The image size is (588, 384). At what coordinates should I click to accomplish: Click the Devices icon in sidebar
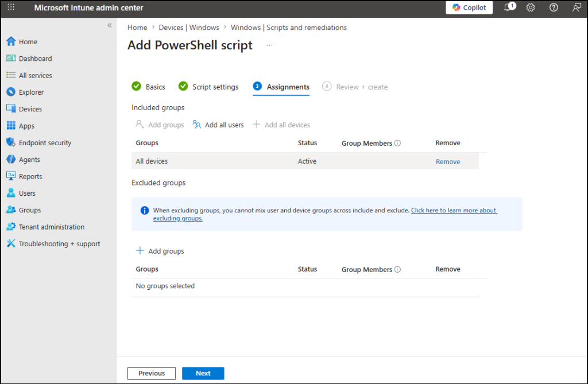(11, 108)
